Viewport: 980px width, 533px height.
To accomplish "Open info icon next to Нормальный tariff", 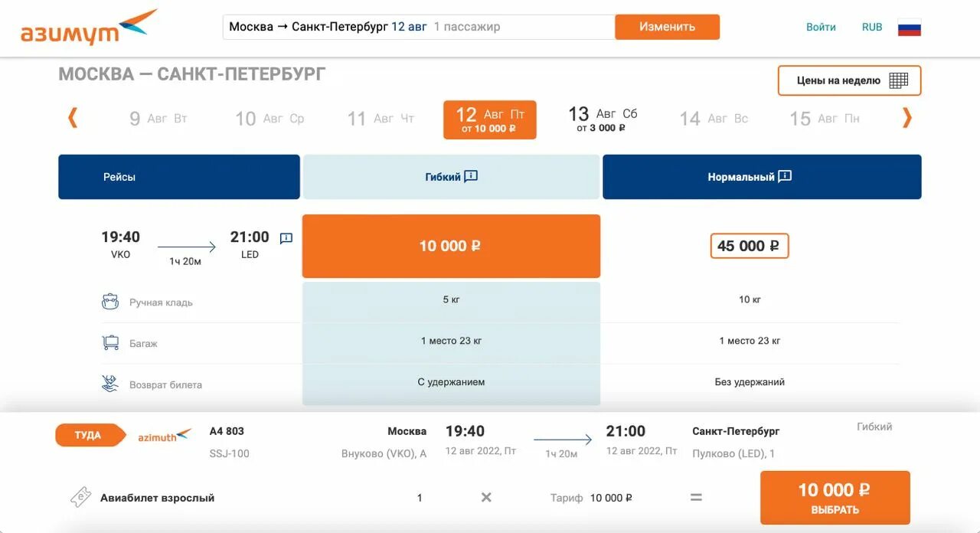I will (785, 176).
